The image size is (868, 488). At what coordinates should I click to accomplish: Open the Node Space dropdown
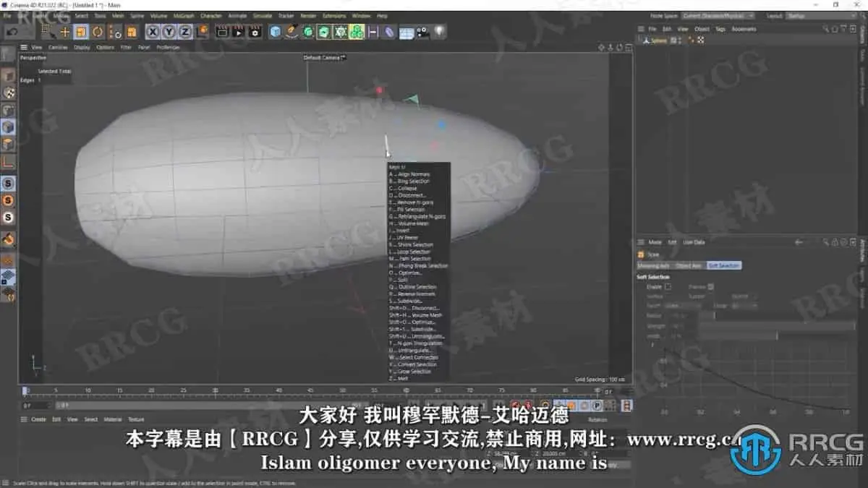click(718, 15)
